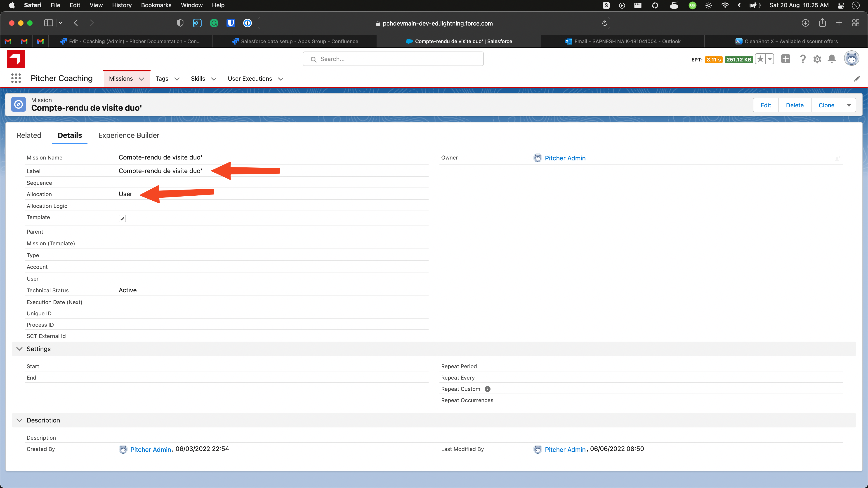Screen dimensions: 868x488
Task: Open the global actions plus icon
Action: coord(785,59)
